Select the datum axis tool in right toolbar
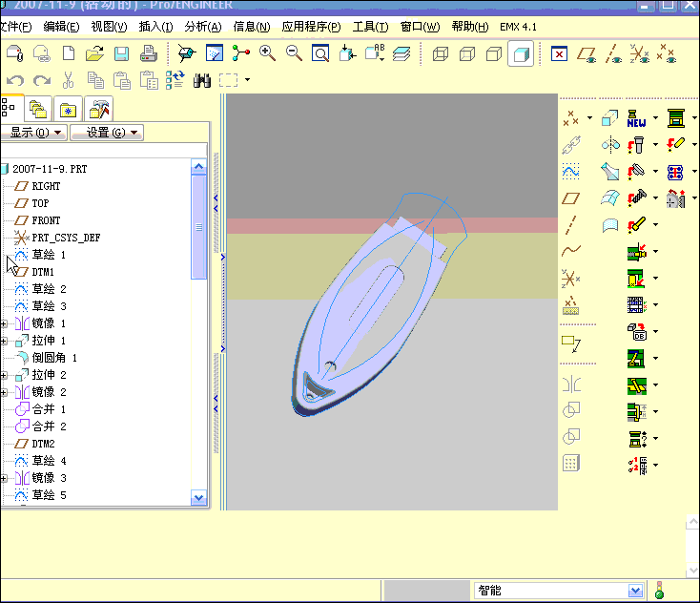 (x=571, y=225)
